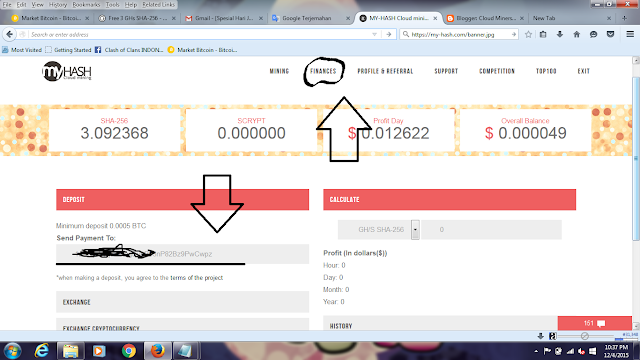The image size is (640, 360).
Task: Switch to the New Tab tab
Action: (571, 18)
